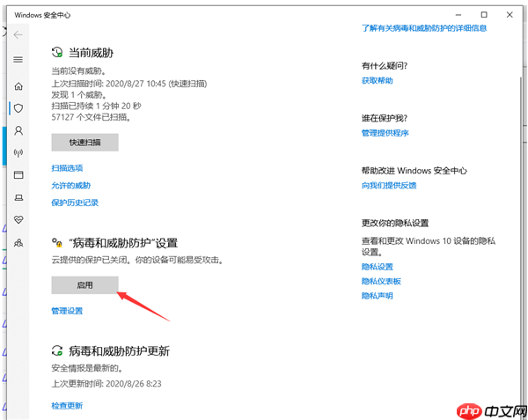
Task: Go back with the back arrow
Action: pos(18,34)
